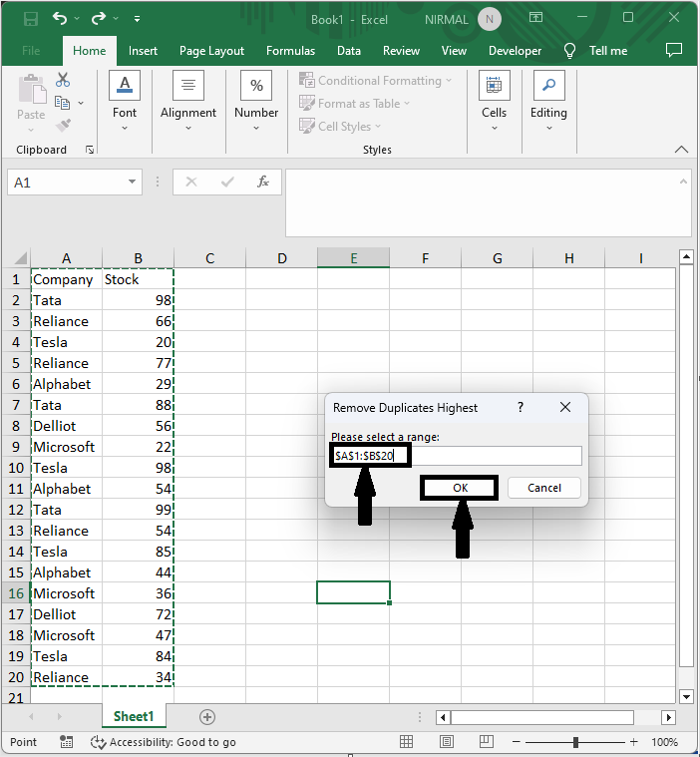Switch to the Formulas tab
Image resolution: width=700 pixels, height=757 pixels.
pos(290,51)
